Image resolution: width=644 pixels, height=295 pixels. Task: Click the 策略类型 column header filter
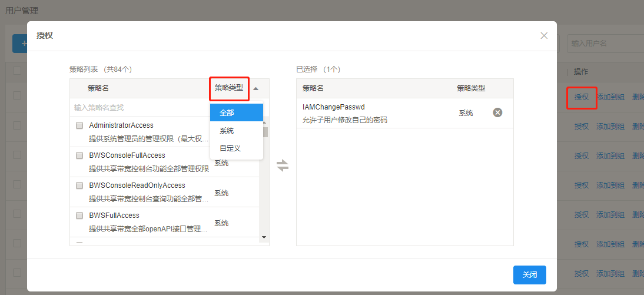[229, 88]
